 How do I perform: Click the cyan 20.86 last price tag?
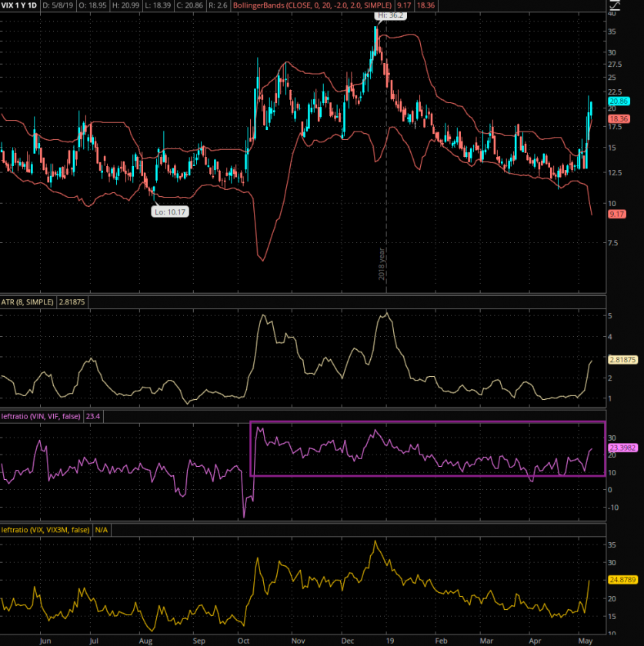pyautogui.click(x=619, y=102)
